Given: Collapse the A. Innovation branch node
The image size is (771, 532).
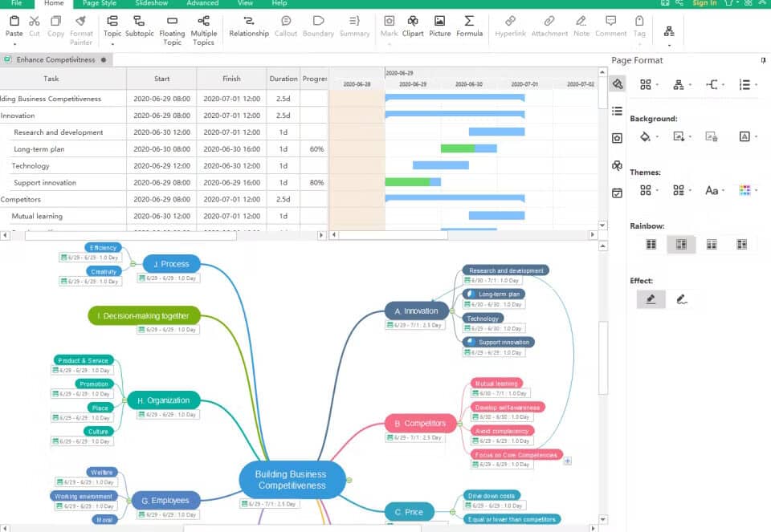Looking at the screenshot, I should pyautogui.click(x=452, y=311).
